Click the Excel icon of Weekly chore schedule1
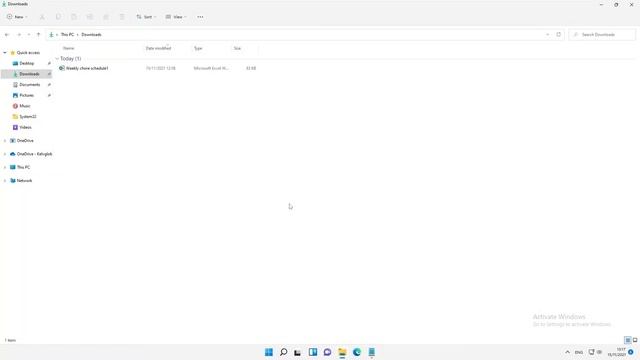This screenshot has height=360, width=640. point(62,68)
